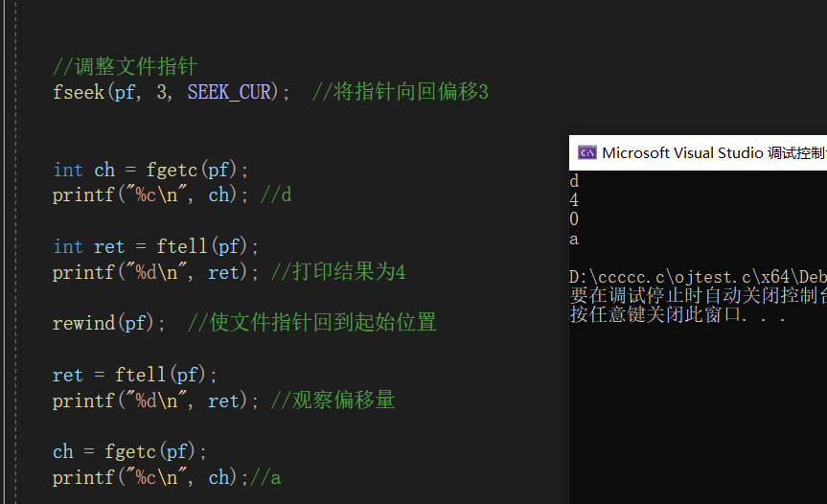Click the 'int ch = fgetc(pf)' line
The width and height of the screenshot is (827, 504).
click(150, 170)
